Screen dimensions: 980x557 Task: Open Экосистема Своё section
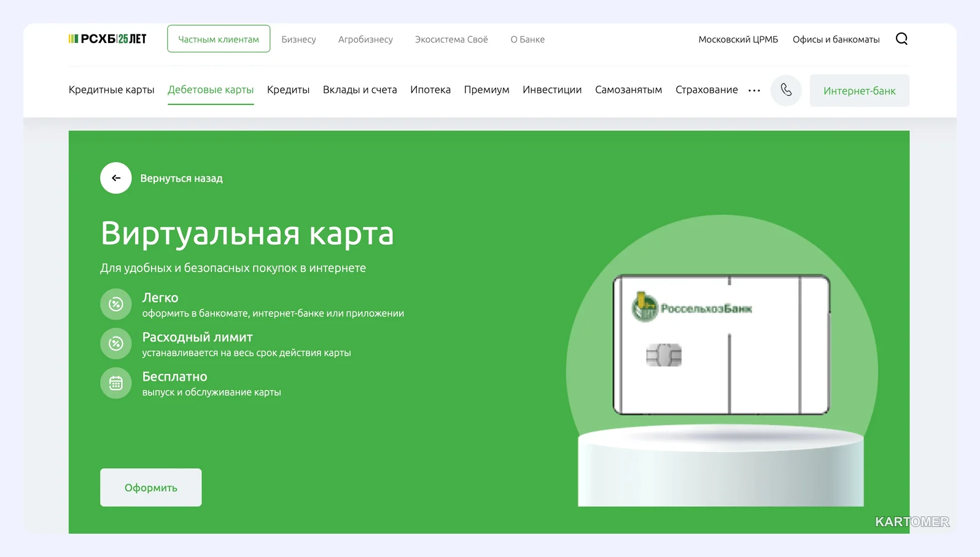click(451, 39)
